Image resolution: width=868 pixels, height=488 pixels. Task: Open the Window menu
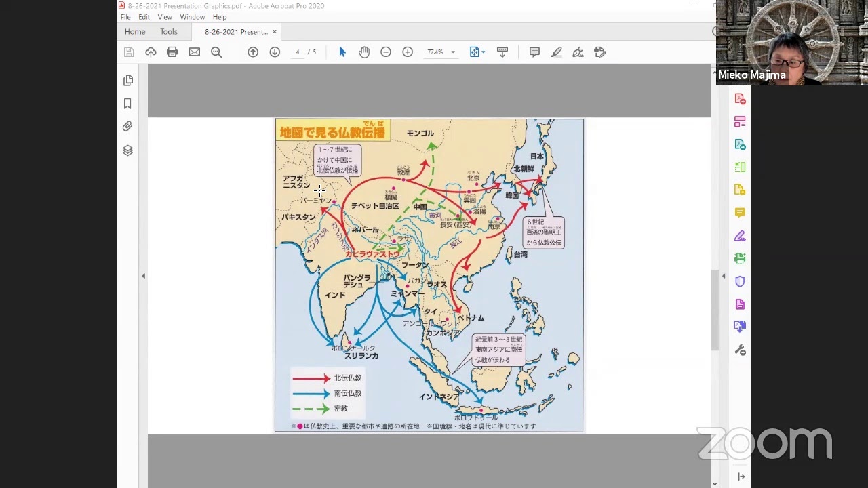point(193,17)
